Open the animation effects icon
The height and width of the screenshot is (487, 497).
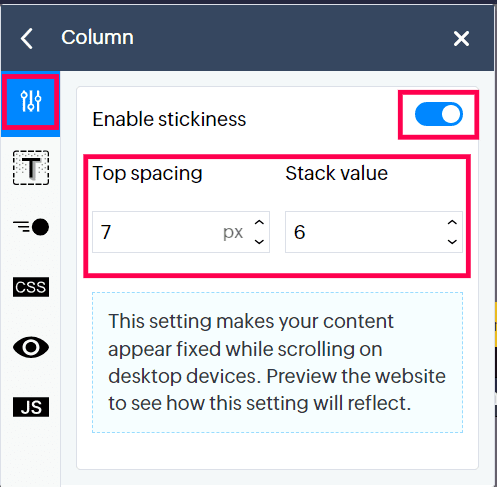pyautogui.click(x=31, y=227)
